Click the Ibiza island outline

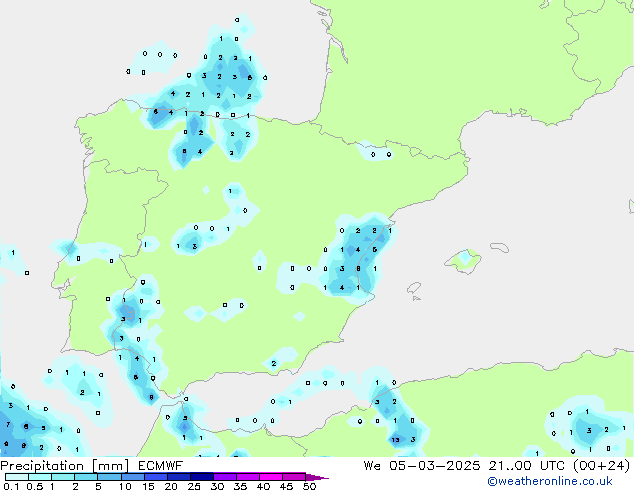click(414, 288)
